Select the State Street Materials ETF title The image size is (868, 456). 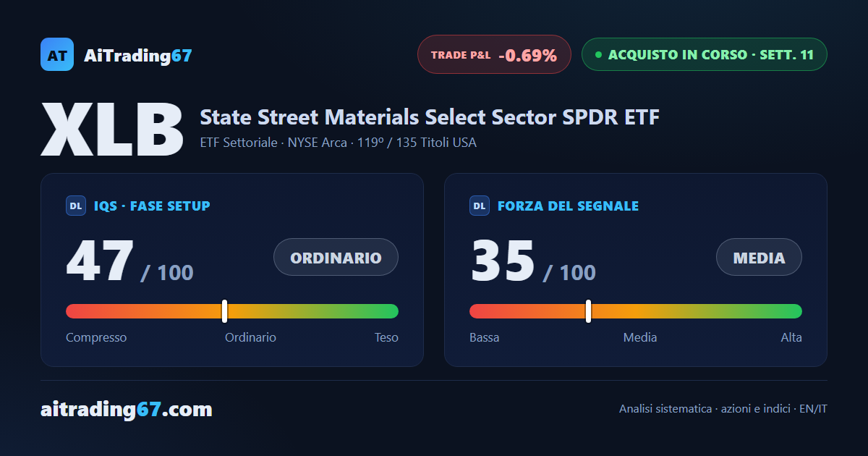[430, 117]
